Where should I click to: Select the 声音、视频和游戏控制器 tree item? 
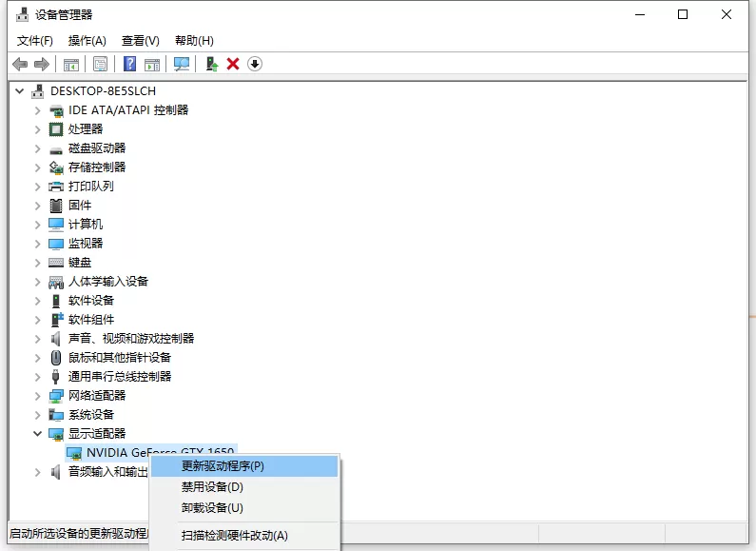pyautogui.click(x=130, y=338)
